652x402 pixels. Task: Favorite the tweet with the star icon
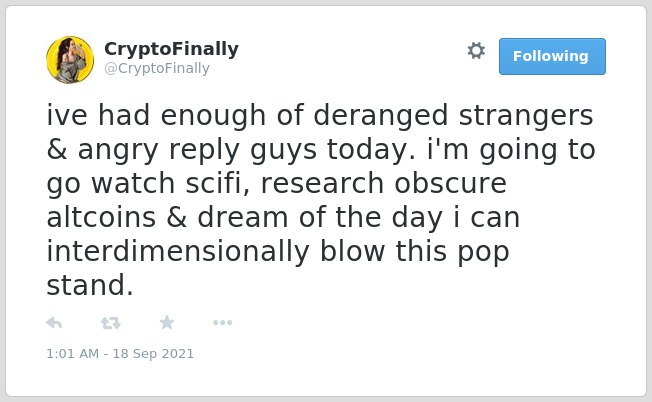(167, 322)
